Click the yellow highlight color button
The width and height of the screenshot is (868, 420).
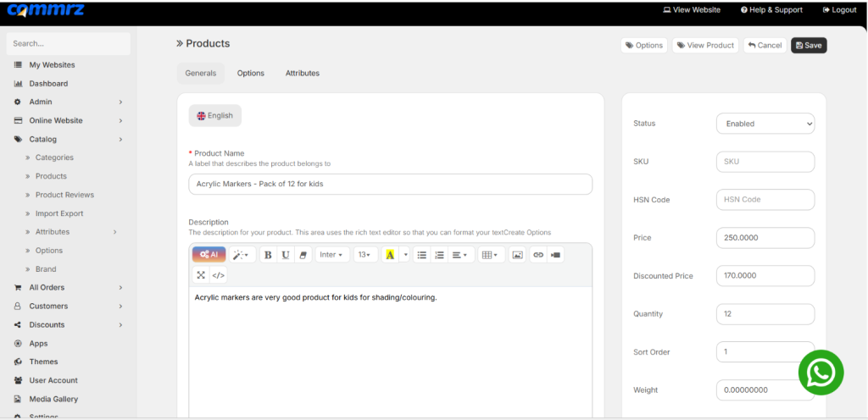coord(390,255)
